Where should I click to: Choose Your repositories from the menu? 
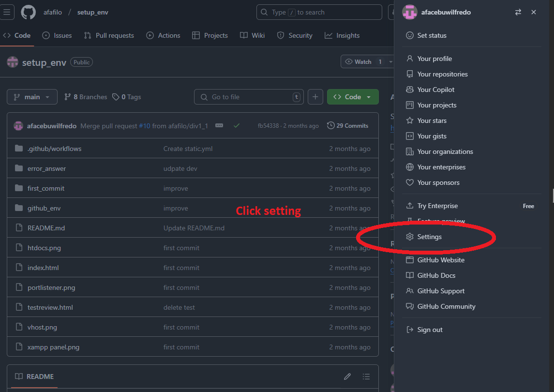442,74
